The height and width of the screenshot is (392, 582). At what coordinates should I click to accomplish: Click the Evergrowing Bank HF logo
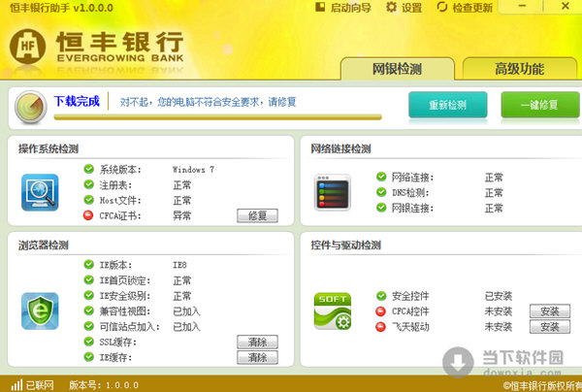pos(28,47)
